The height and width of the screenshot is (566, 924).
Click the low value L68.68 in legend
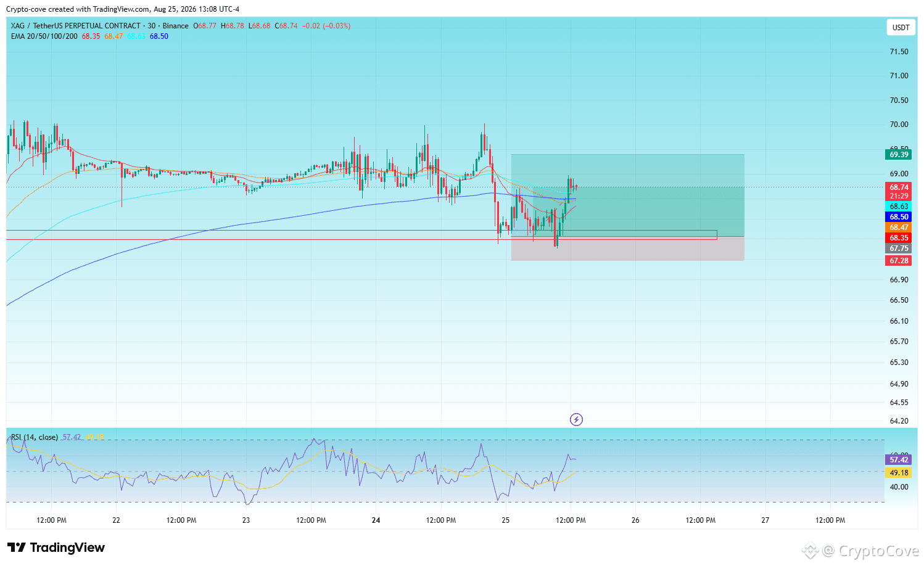click(x=259, y=26)
